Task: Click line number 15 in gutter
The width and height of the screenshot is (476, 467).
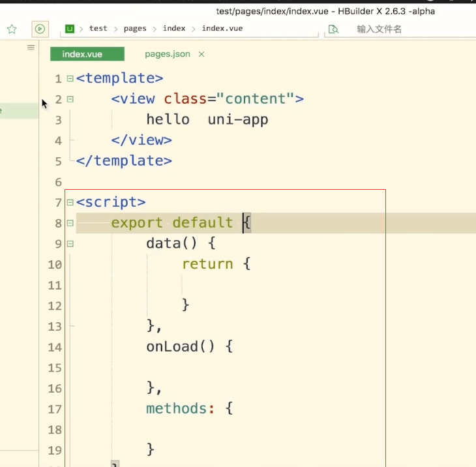Action: point(55,368)
